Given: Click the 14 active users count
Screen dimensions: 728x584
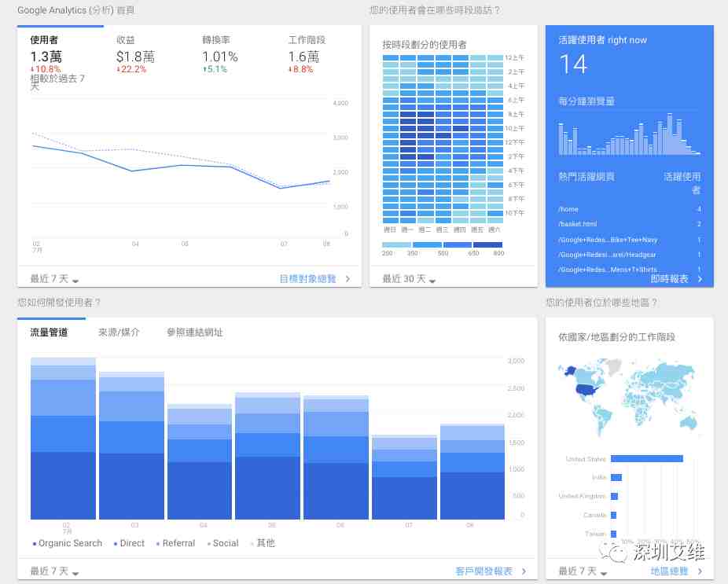Looking at the screenshot, I should (x=574, y=64).
